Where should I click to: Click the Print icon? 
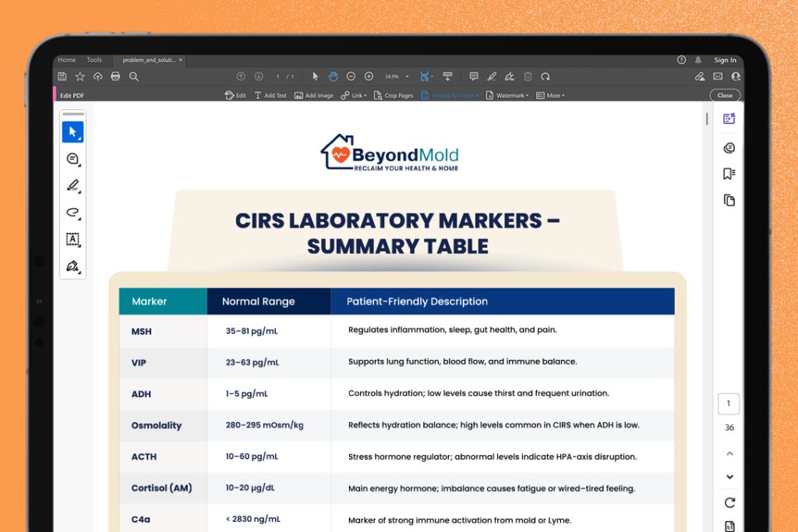pos(115,76)
